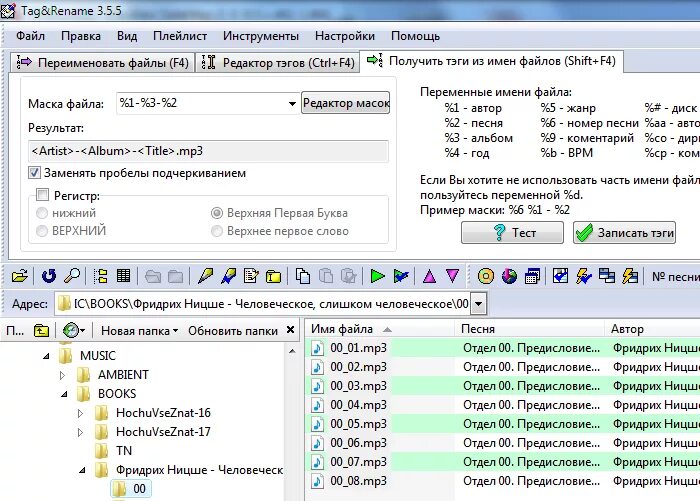Click the window with blue checkmark icon
This screenshot has height=501, width=700.
(561, 276)
